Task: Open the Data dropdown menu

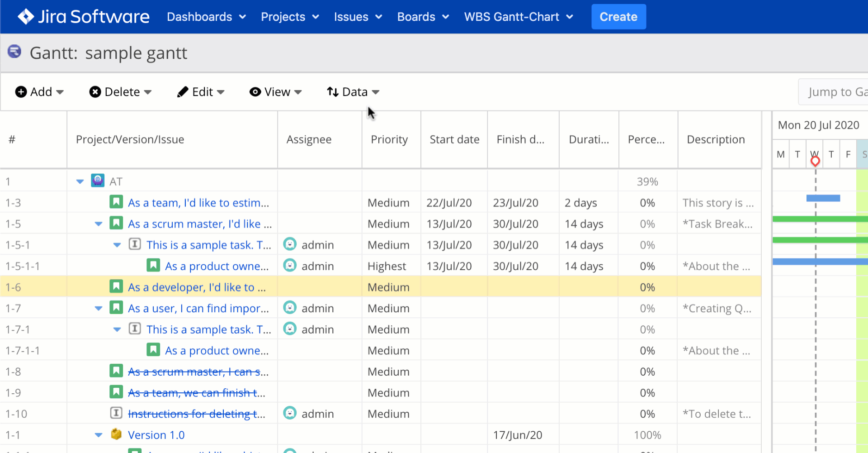Action: 353,92
